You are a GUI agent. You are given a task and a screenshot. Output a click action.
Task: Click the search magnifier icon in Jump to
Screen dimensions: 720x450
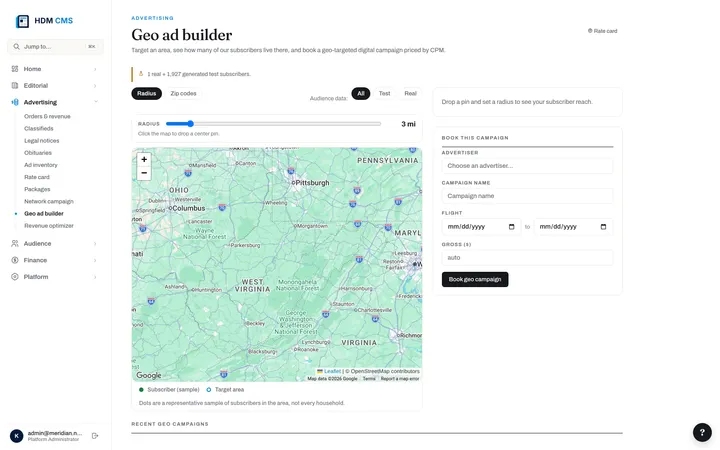[17, 46]
